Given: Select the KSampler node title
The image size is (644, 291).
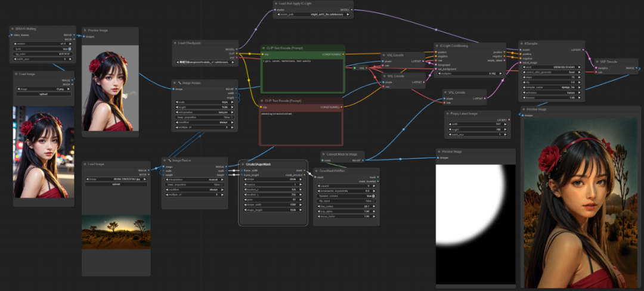Looking at the screenshot, I should pyautogui.click(x=532, y=43).
